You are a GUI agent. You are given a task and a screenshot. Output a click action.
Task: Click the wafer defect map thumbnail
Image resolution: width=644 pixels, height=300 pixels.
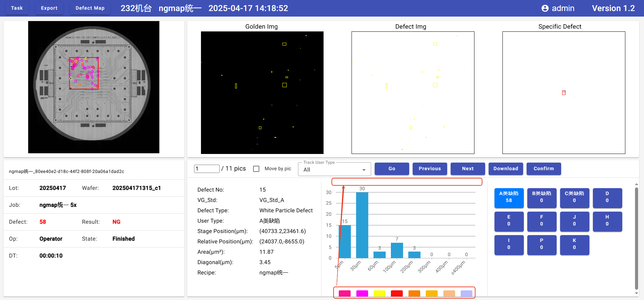tap(94, 87)
